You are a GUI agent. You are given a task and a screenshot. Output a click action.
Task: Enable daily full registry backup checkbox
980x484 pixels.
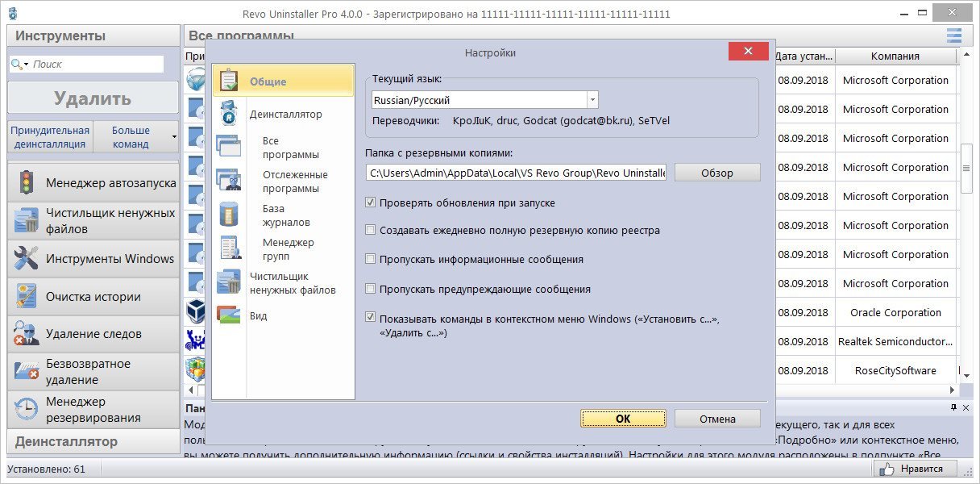[371, 230]
